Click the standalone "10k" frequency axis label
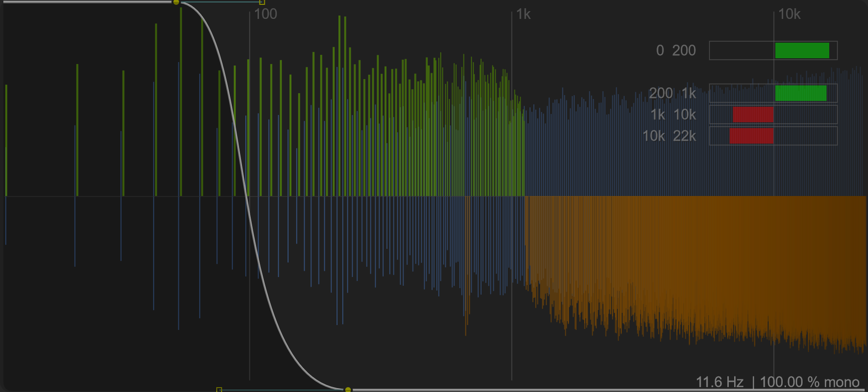 pos(789,15)
